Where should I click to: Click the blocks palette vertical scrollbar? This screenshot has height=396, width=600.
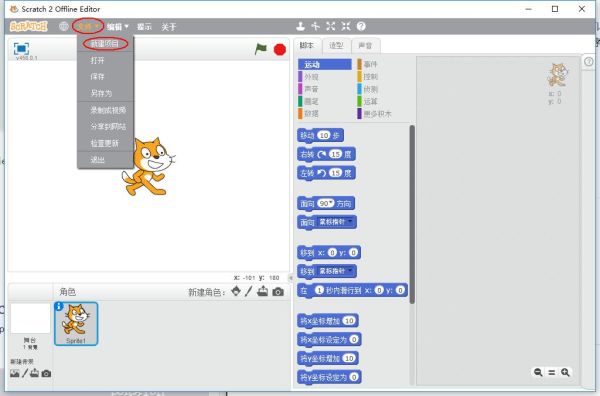[x=412, y=214]
